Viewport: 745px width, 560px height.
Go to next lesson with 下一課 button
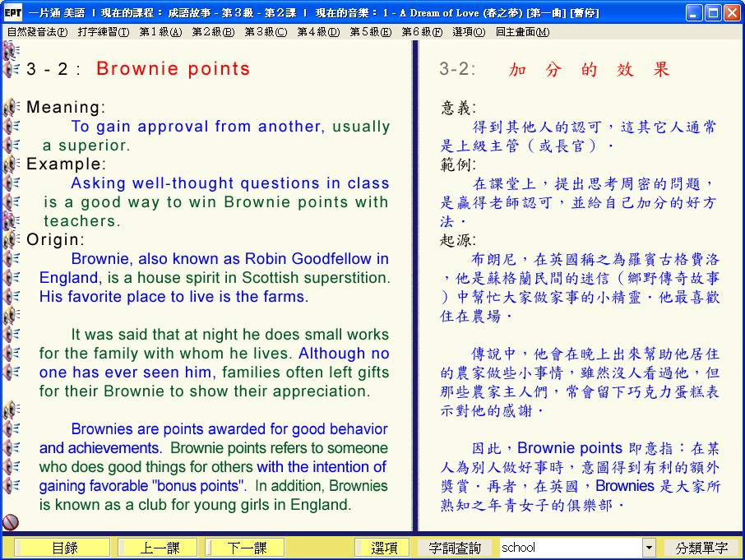pyautogui.click(x=246, y=548)
